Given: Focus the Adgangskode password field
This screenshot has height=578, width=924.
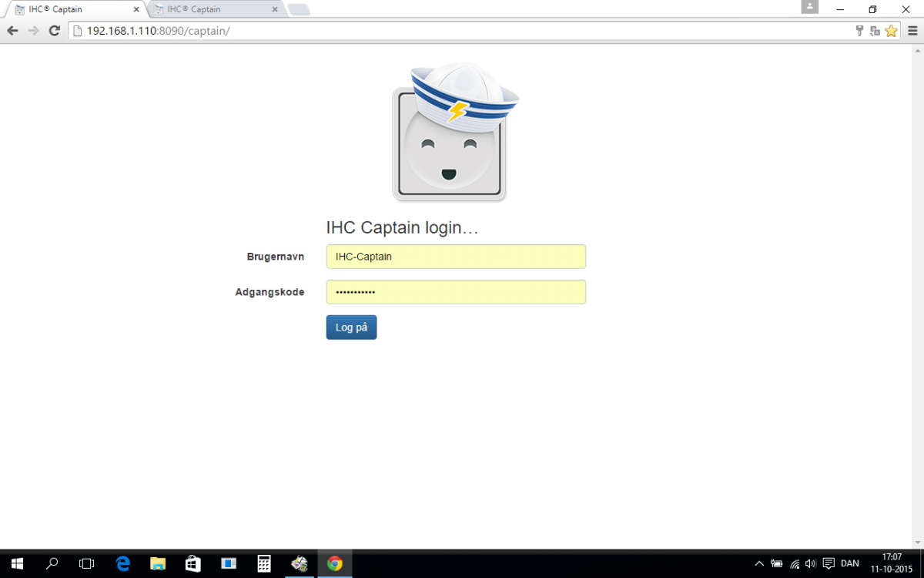Looking at the screenshot, I should [456, 292].
